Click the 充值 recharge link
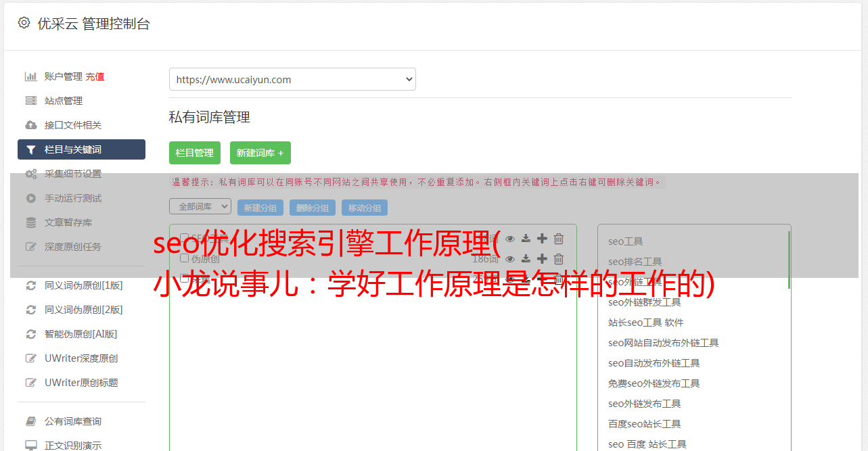Screen dimensions: 868x451 [95, 76]
